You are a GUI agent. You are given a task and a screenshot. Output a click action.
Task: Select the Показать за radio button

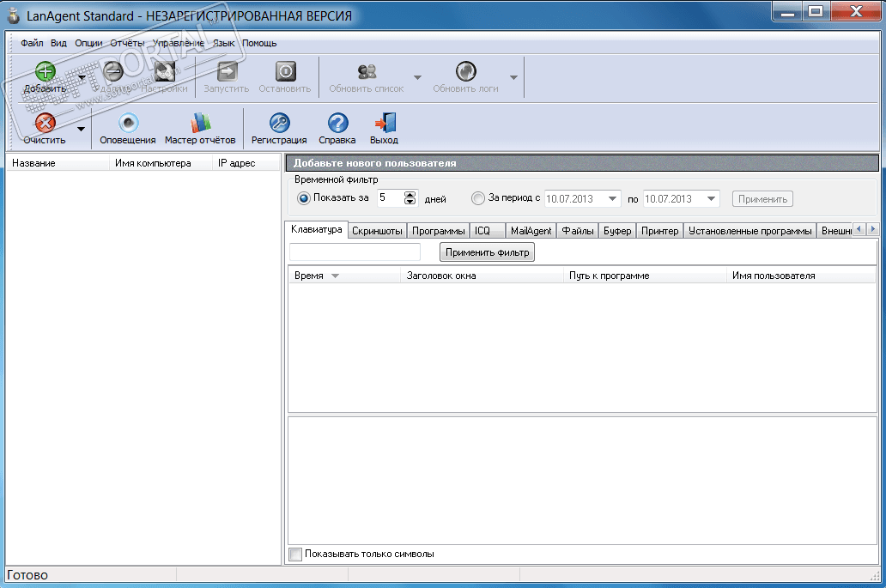point(303,198)
